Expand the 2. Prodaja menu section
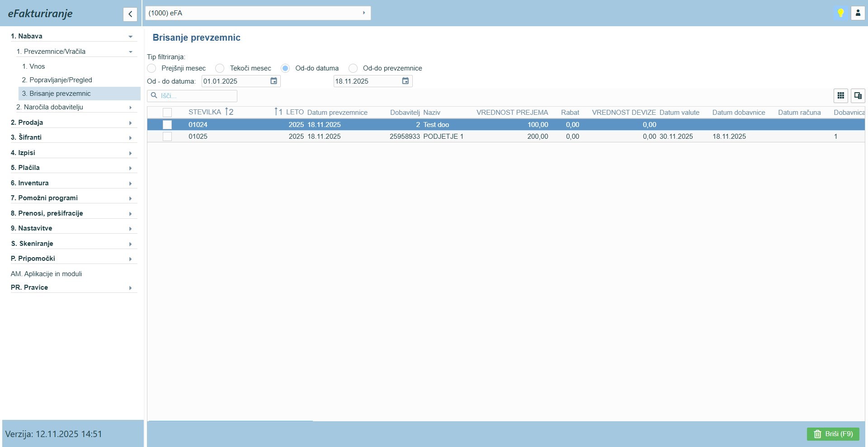 coord(72,122)
